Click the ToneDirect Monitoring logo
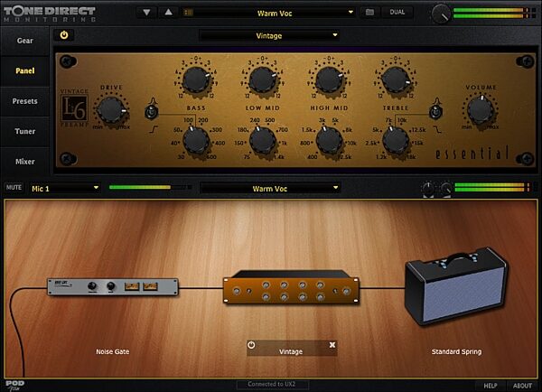542x392 pixels. click(x=50, y=14)
